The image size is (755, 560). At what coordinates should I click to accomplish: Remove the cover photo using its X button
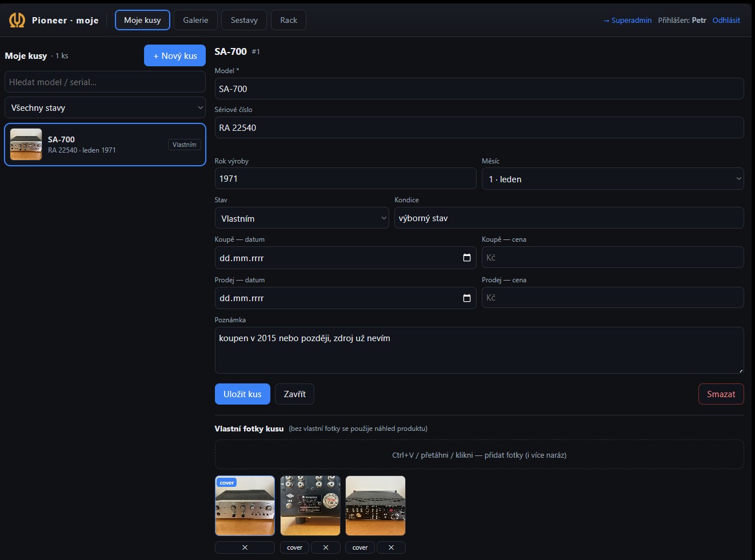tap(245, 547)
